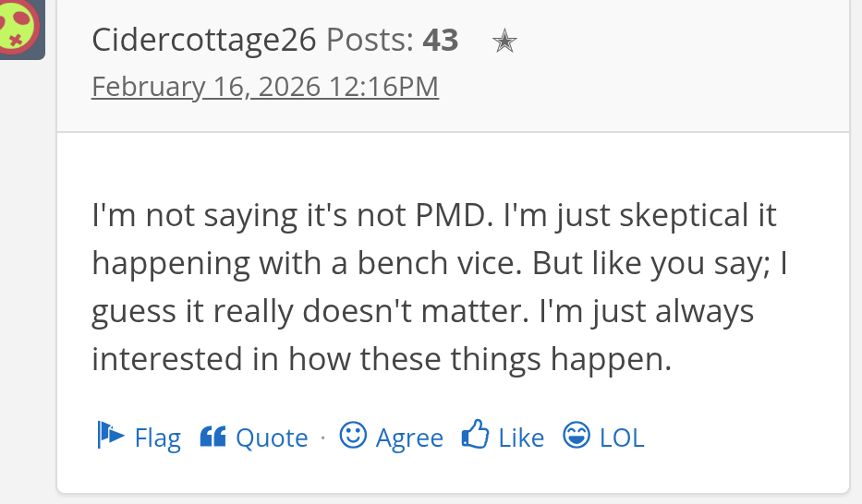The width and height of the screenshot is (862, 504).
Task: Click the "Posts:" label in the header
Action: pyautogui.click(x=370, y=40)
